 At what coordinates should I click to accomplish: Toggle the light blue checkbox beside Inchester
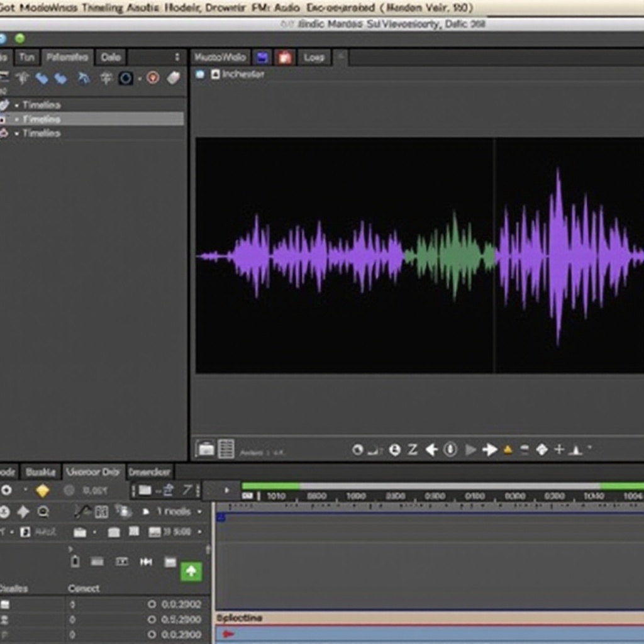coord(200,74)
